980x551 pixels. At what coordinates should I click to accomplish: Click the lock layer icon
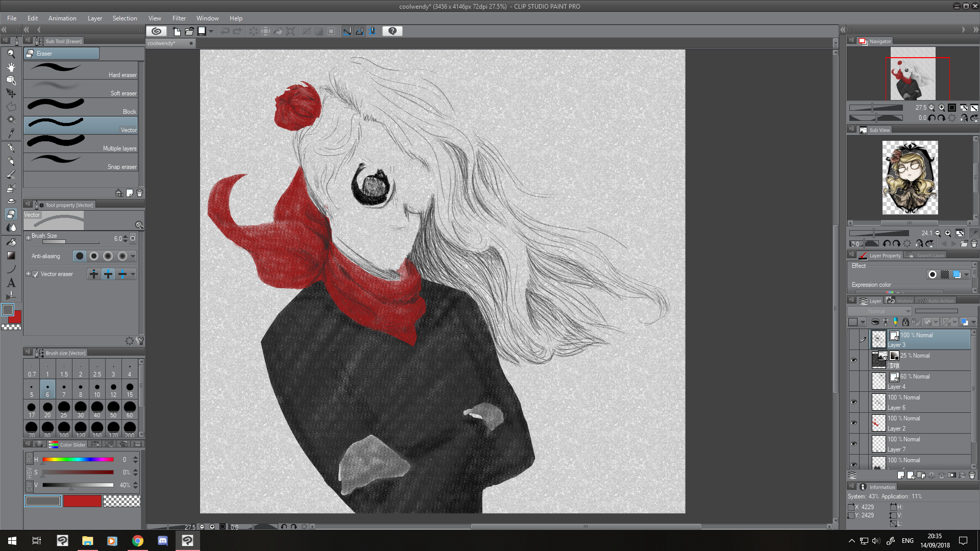905,322
